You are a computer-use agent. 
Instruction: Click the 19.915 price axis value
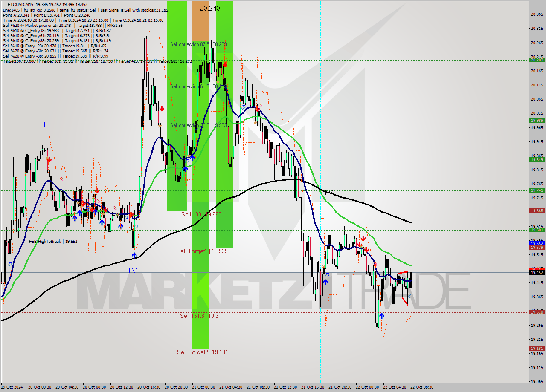point(537,141)
